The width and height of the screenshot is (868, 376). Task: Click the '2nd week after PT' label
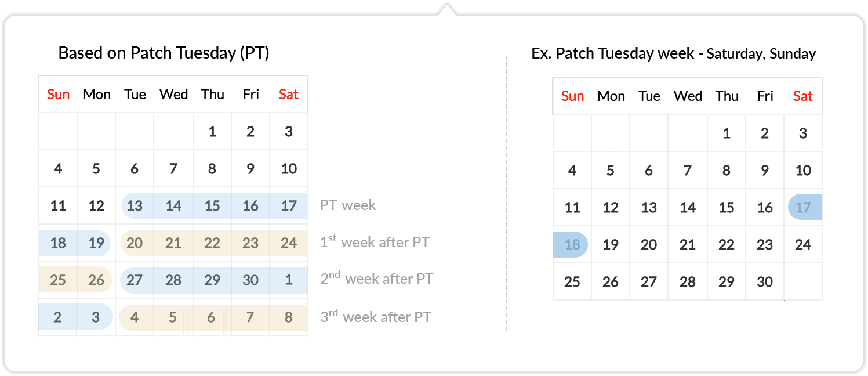click(377, 279)
